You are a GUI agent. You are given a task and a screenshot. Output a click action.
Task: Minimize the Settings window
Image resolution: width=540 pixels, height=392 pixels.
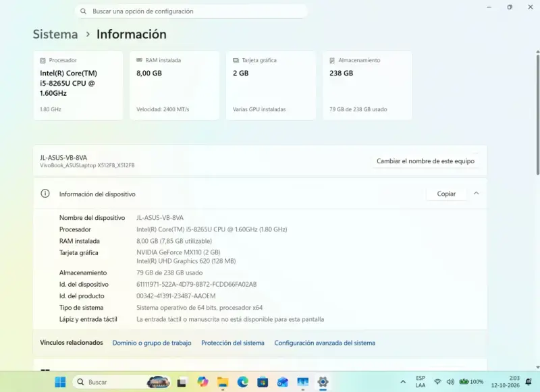(489, 7)
